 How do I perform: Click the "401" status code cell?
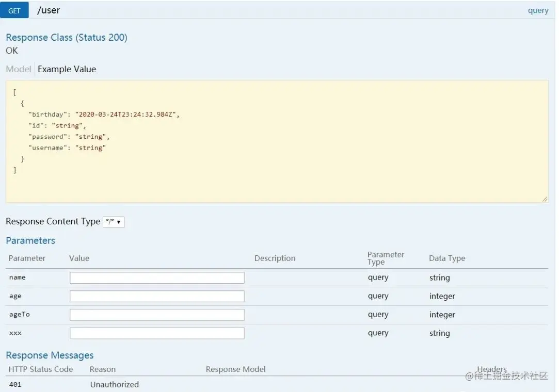(x=15, y=384)
